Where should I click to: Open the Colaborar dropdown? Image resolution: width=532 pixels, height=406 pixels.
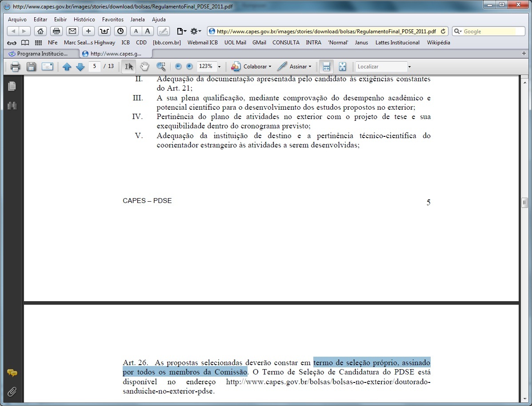coord(252,67)
